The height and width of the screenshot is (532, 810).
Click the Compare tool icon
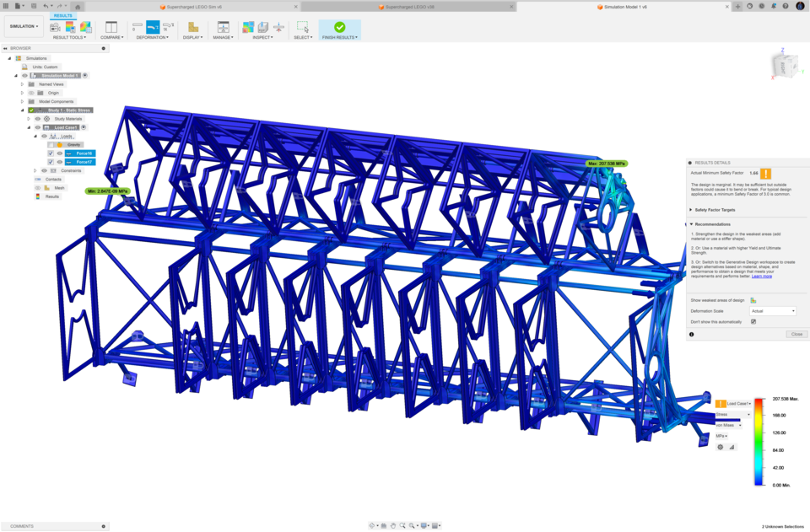[x=111, y=27]
